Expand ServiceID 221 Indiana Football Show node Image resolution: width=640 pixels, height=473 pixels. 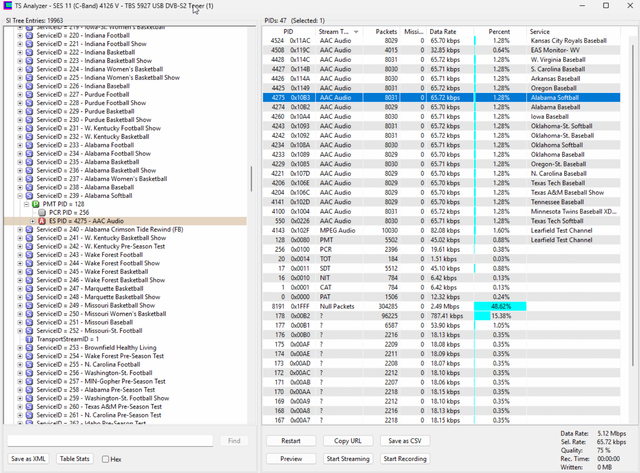pos(20,44)
